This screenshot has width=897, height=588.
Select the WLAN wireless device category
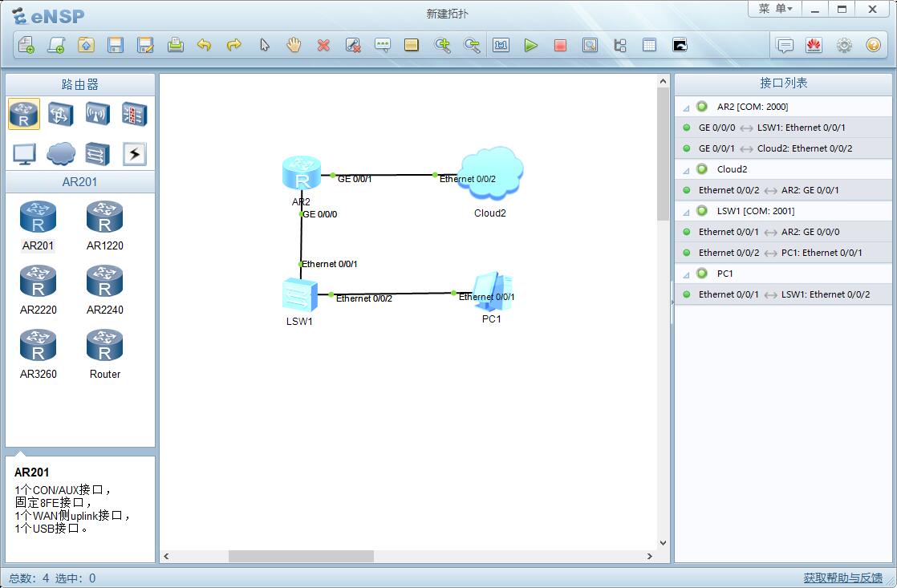[97, 114]
